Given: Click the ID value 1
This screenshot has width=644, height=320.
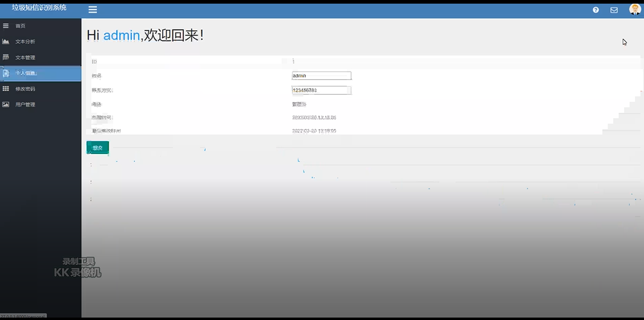Looking at the screenshot, I should 293,62.
